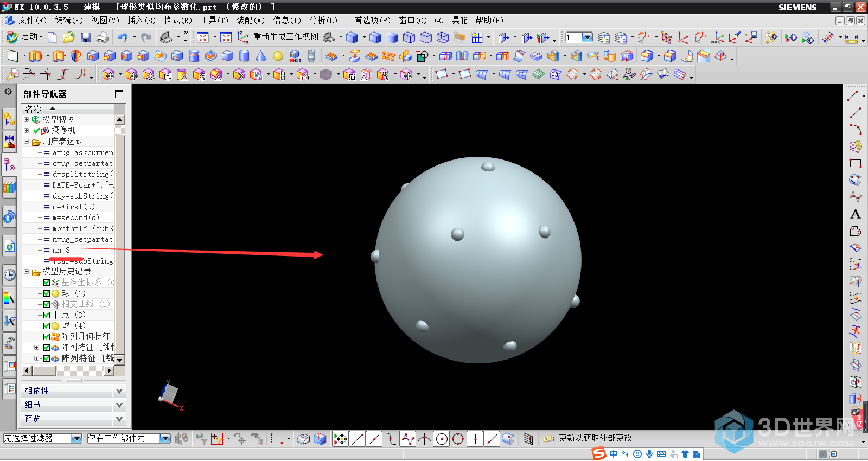Click navigator vertical scrollbar down arrow
The image size is (868, 461).
point(120,360)
